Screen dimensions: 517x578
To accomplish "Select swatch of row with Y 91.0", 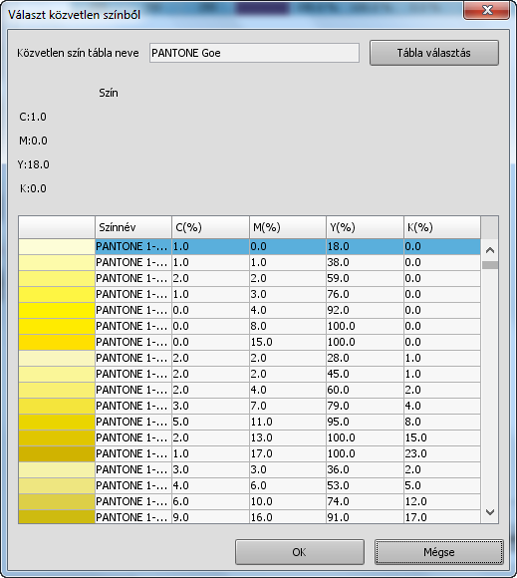I will pos(57,517).
